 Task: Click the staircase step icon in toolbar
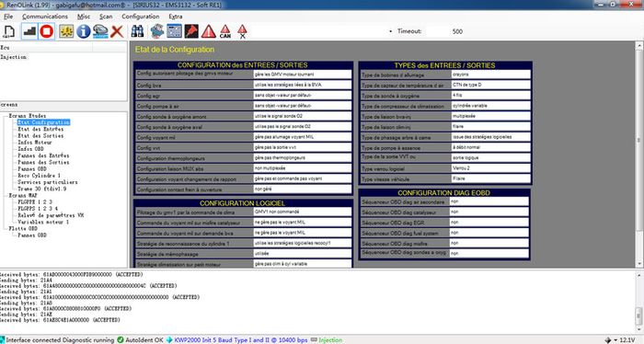pyautogui.click(x=29, y=31)
